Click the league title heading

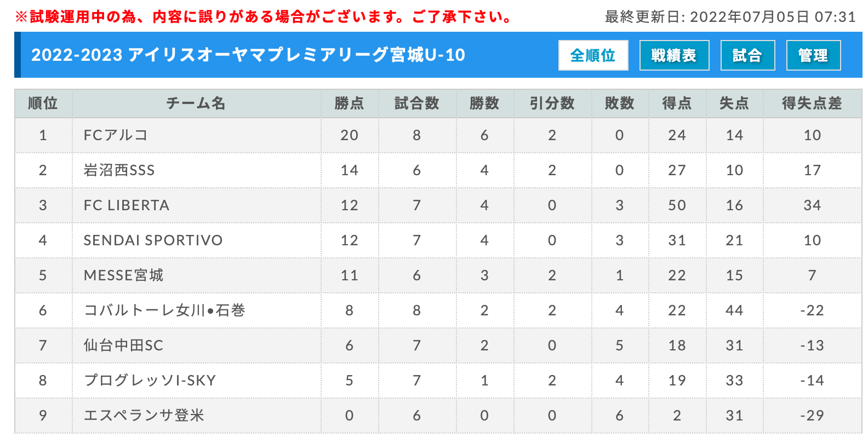coord(248,55)
